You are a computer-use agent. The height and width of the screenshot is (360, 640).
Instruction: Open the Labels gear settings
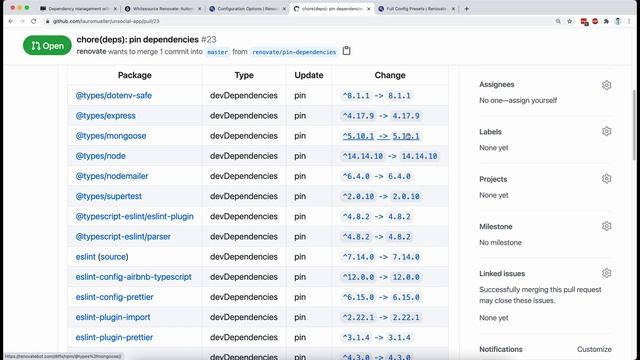pos(606,131)
